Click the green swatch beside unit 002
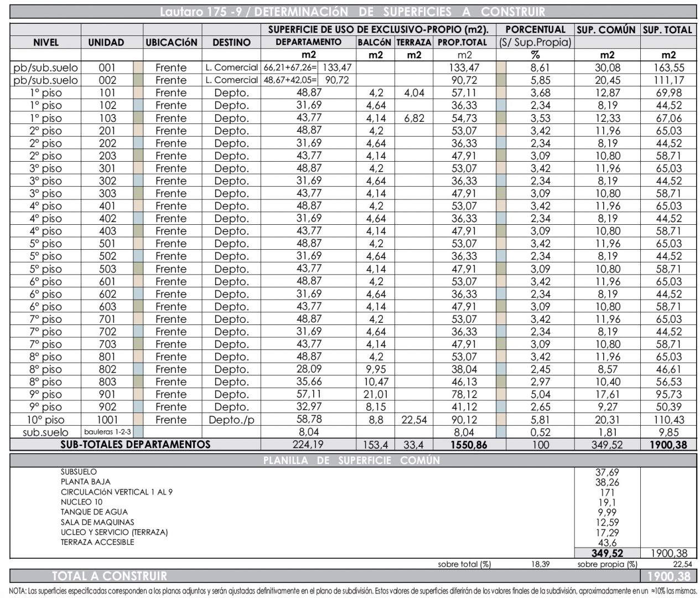This screenshot has height=598, width=700. (138, 80)
